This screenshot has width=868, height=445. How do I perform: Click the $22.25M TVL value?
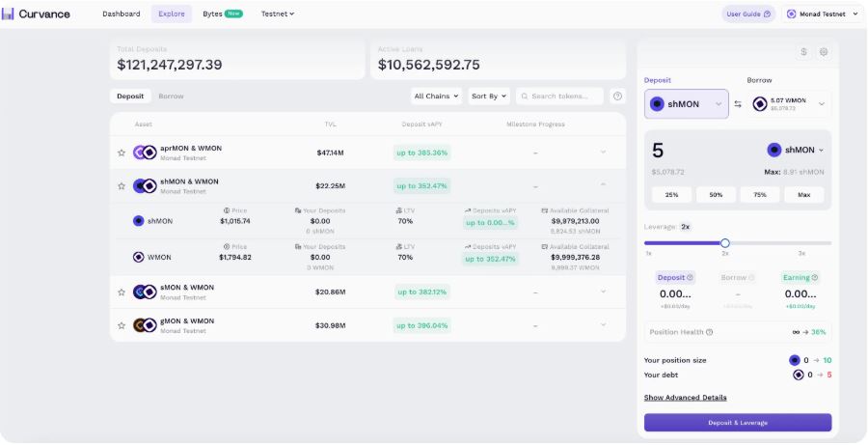pos(331,186)
